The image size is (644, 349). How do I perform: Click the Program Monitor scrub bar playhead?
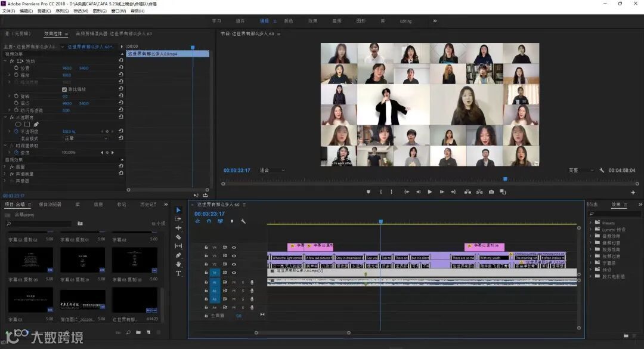click(505, 179)
